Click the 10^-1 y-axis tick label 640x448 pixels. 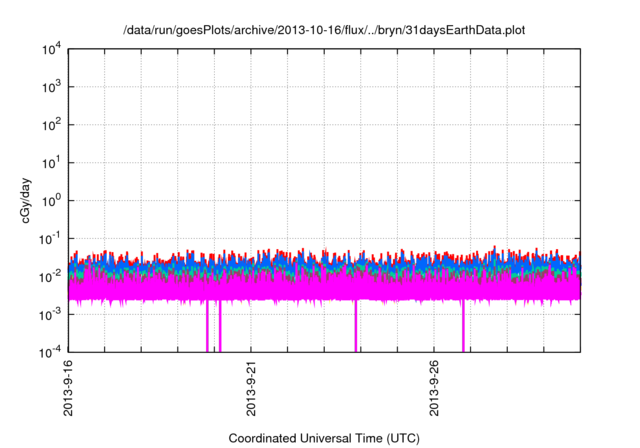pyautogui.click(x=50, y=239)
